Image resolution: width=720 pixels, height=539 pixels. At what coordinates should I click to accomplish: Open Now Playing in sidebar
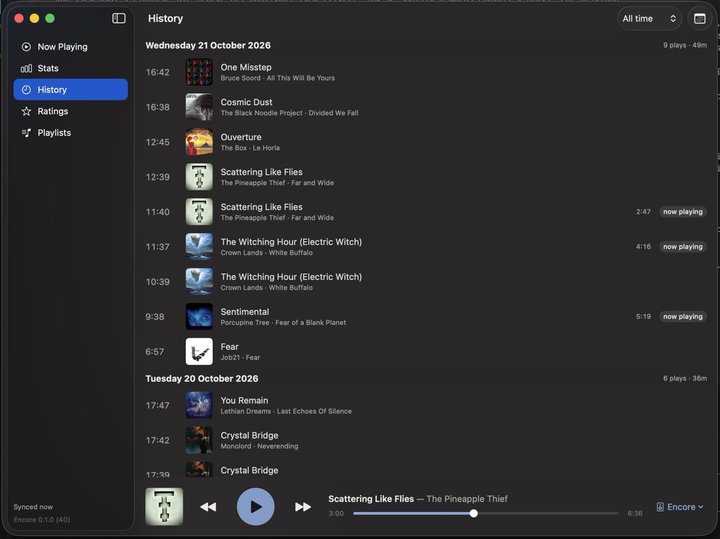(71, 47)
